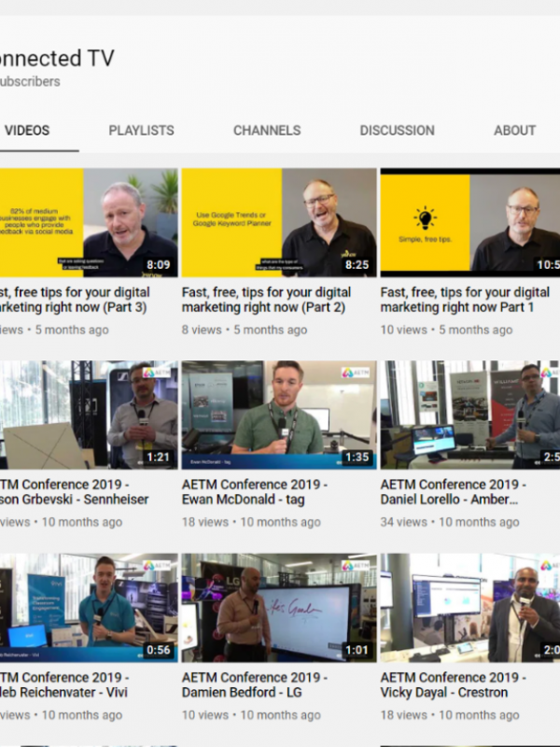Screen dimensions: 560x747
Task: Open the PLAYLISTS tab
Action: (x=141, y=131)
